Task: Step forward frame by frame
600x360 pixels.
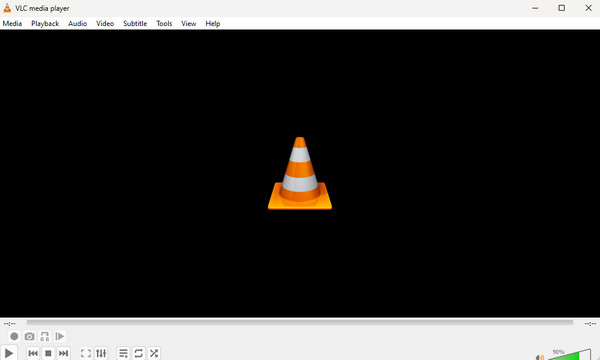Action: (x=60, y=336)
